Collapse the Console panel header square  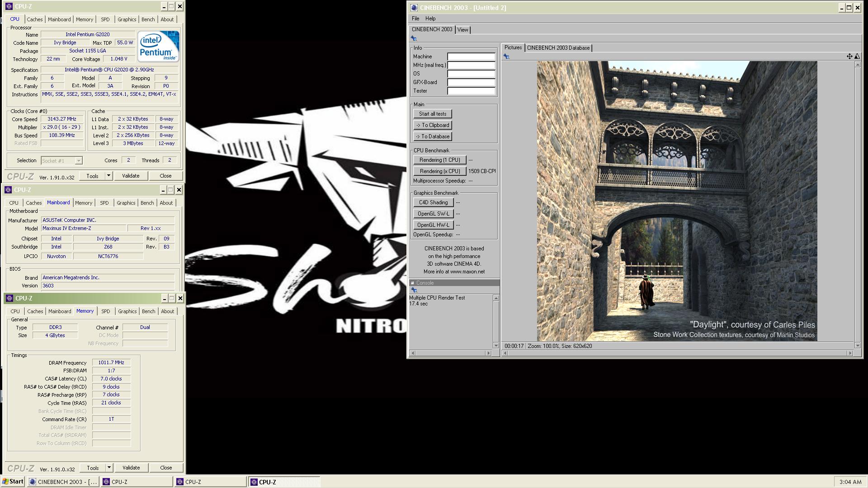[412, 283]
